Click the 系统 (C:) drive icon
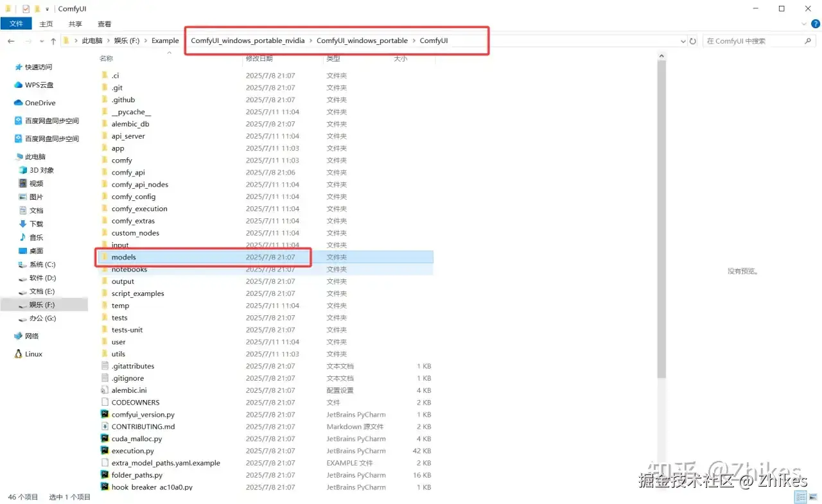The image size is (822, 504). (x=23, y=265)
